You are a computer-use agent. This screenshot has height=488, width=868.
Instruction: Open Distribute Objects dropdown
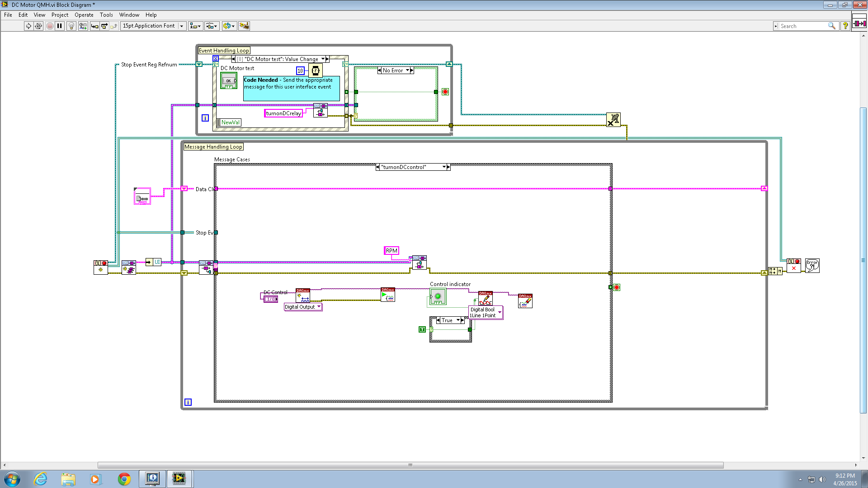pos(212,26)
